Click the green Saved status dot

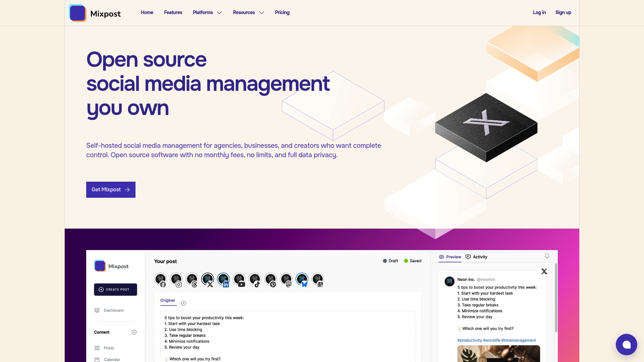coord(406,261)
